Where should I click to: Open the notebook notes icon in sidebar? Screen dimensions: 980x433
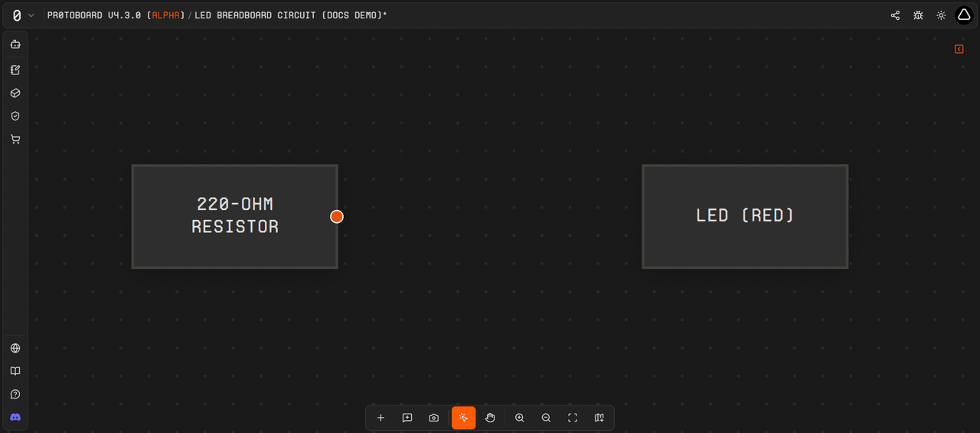[15, 70]
